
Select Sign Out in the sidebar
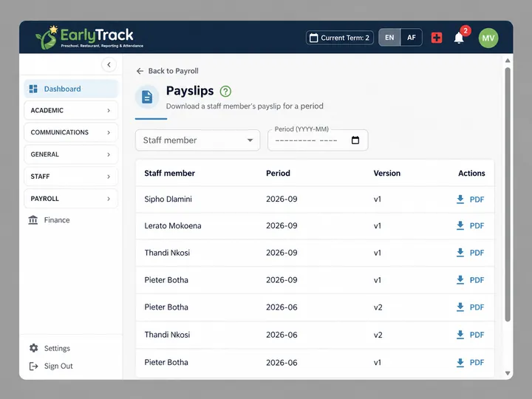51,366
